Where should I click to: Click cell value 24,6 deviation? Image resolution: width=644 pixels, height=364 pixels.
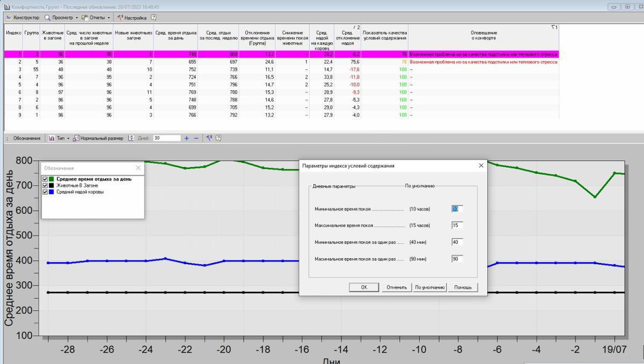(x=257, y=62)
